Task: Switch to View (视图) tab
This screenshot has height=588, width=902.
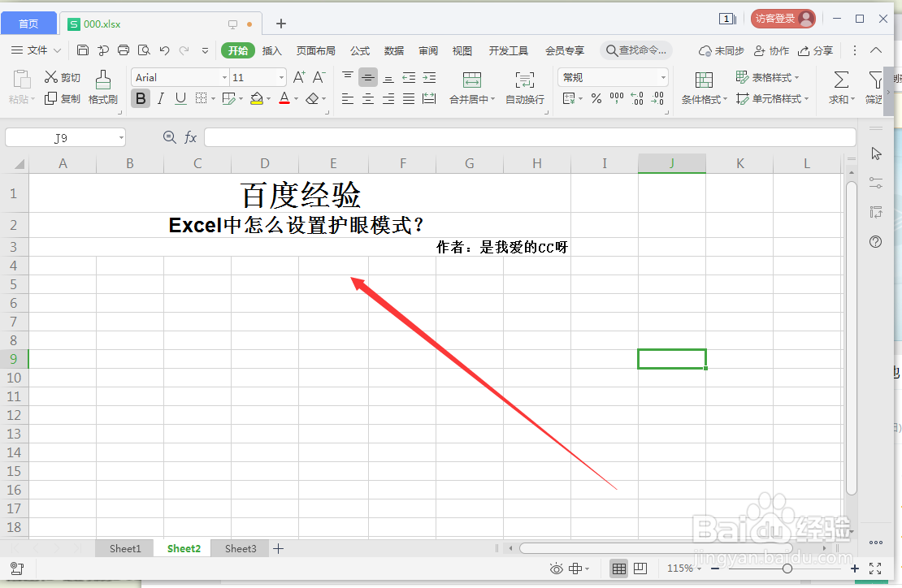Action: tap(462, 50)
